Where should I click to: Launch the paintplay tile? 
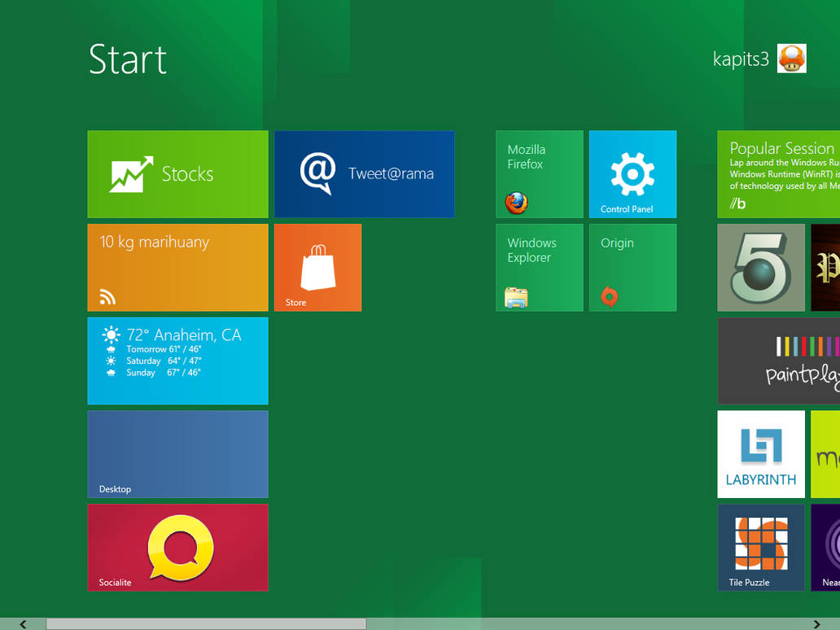point(778,361)
